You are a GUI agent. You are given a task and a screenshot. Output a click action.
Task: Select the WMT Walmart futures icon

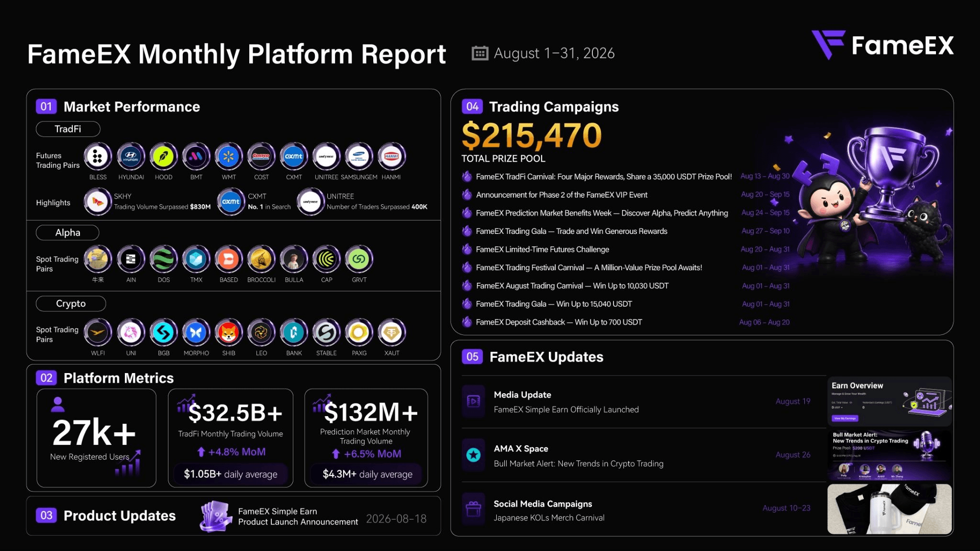[229, 156]
